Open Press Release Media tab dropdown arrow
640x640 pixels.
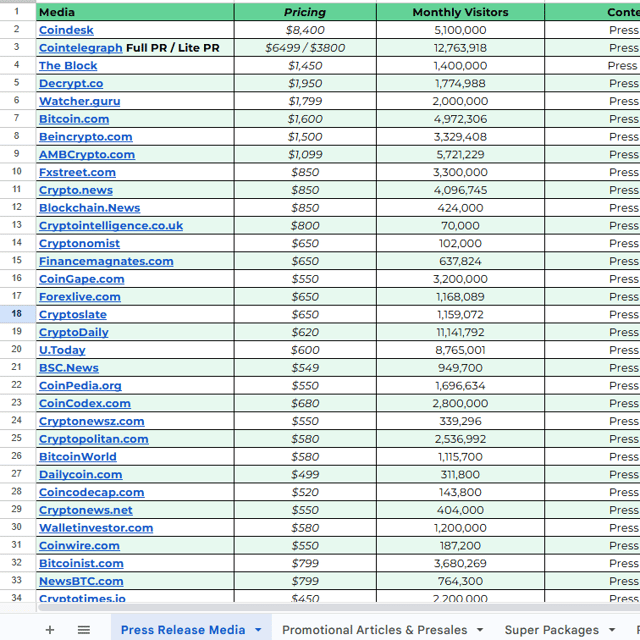258,630
